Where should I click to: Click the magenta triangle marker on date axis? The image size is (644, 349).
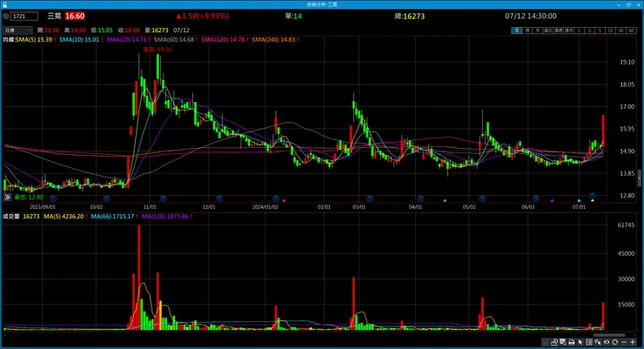click(x=284, y=200)
